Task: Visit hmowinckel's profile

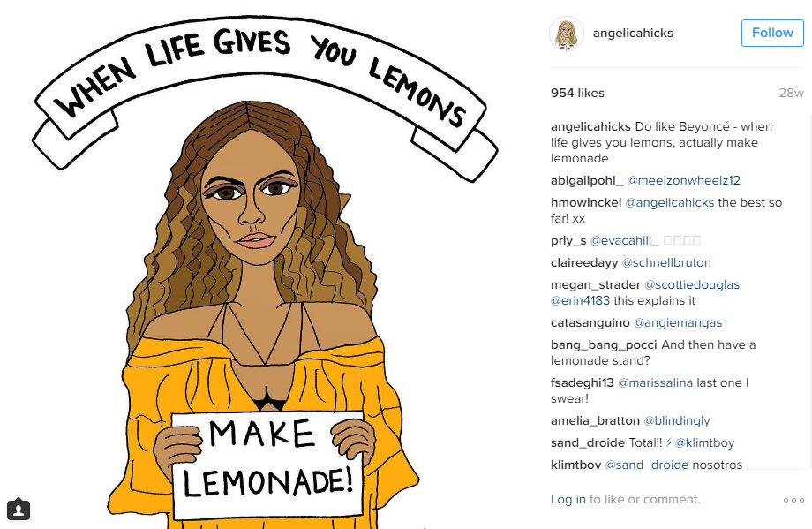Action: (586, 202)
